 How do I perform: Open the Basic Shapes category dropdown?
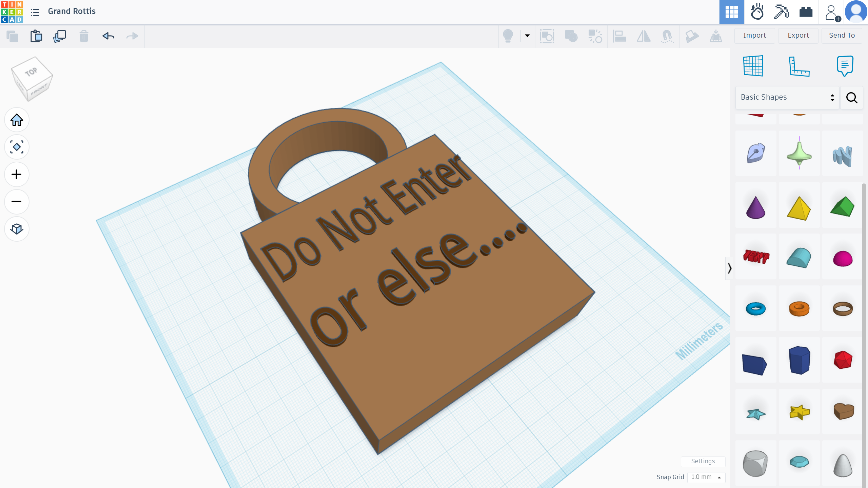(787, 97)
